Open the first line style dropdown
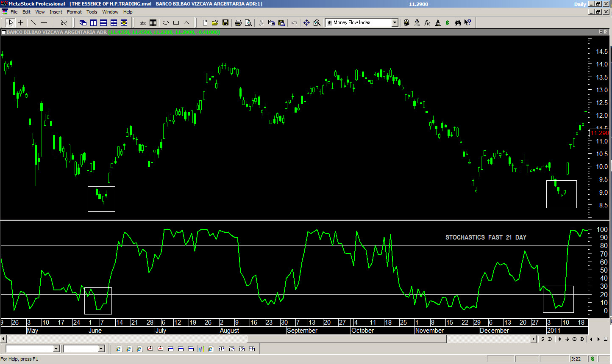This screenshot has width=612, height=364. tap(56, 349)
